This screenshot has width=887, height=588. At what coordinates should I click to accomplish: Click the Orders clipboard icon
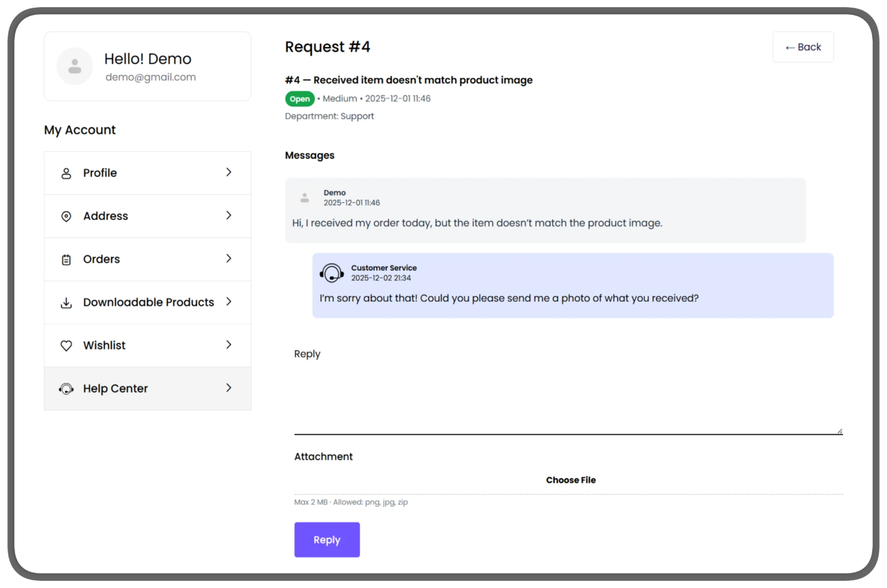point(66,259)
